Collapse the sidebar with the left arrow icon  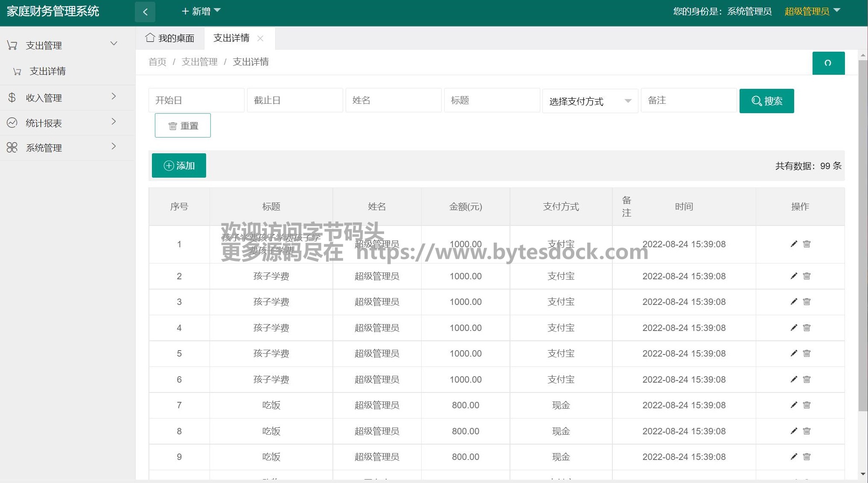click(145, 12)
